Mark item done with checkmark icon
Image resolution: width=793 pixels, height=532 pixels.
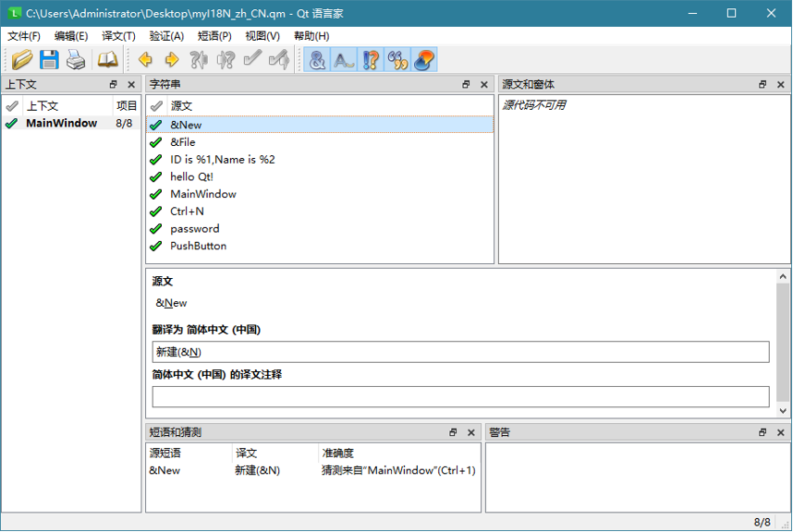click(252, 60)
